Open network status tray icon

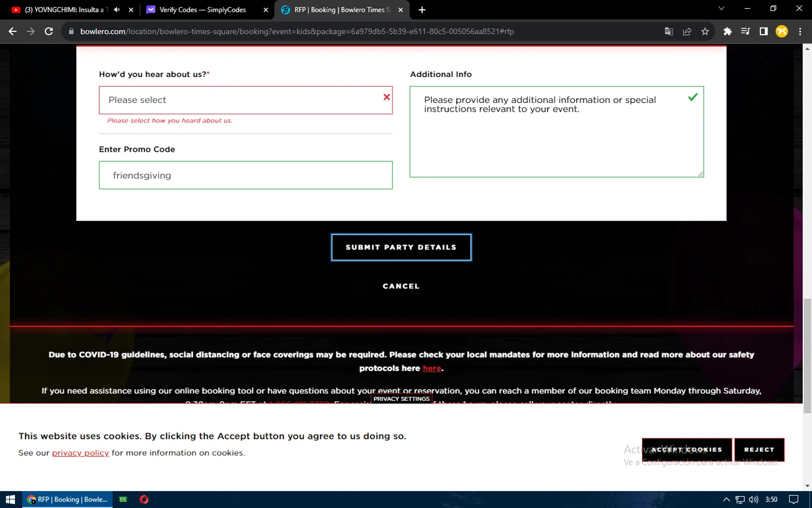740,499
